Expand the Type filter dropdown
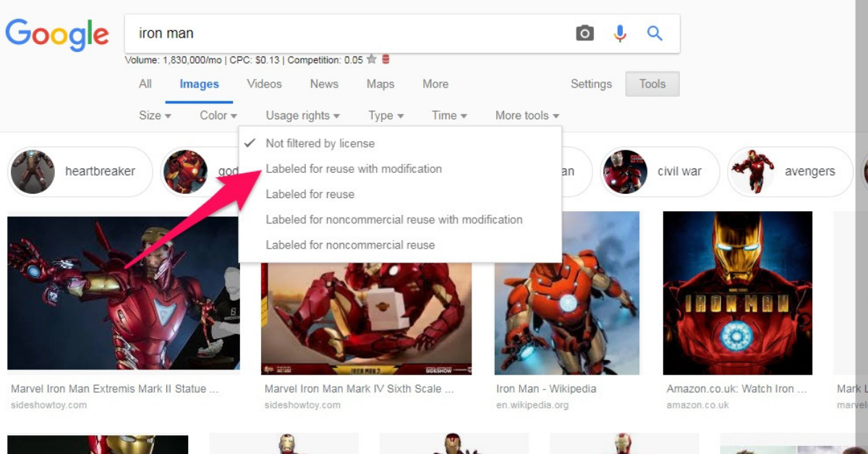868x454 pixels. click(386, 116)
